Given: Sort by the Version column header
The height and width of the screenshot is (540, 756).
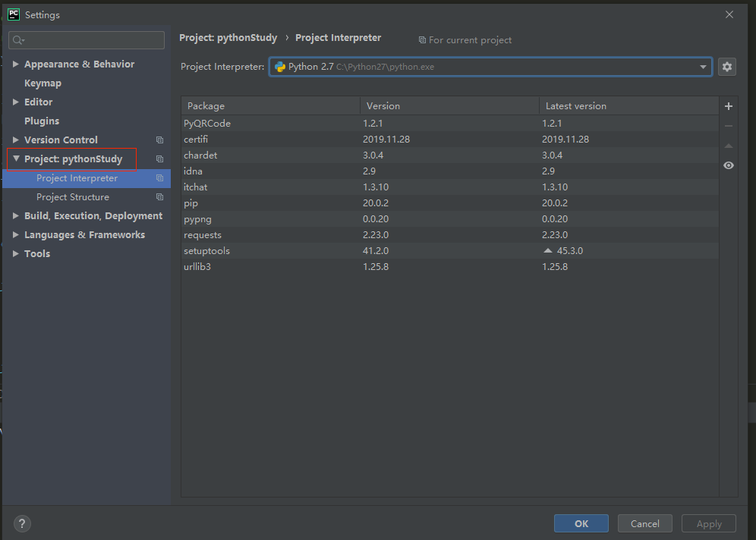Looking at the screenshot, I should tap(449, 106).
